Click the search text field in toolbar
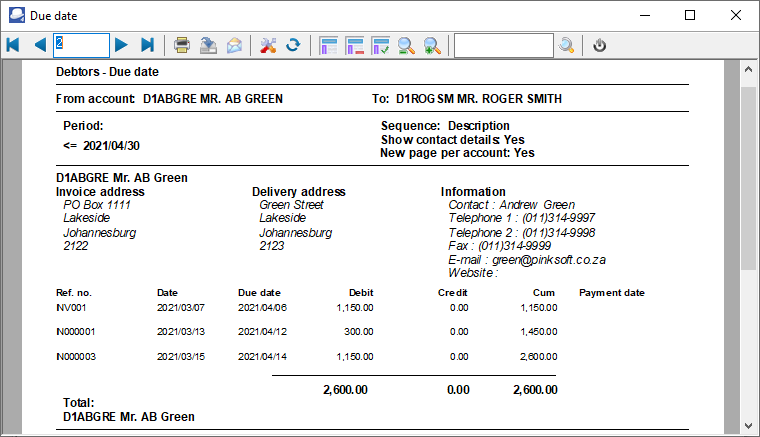 point(503,45)
